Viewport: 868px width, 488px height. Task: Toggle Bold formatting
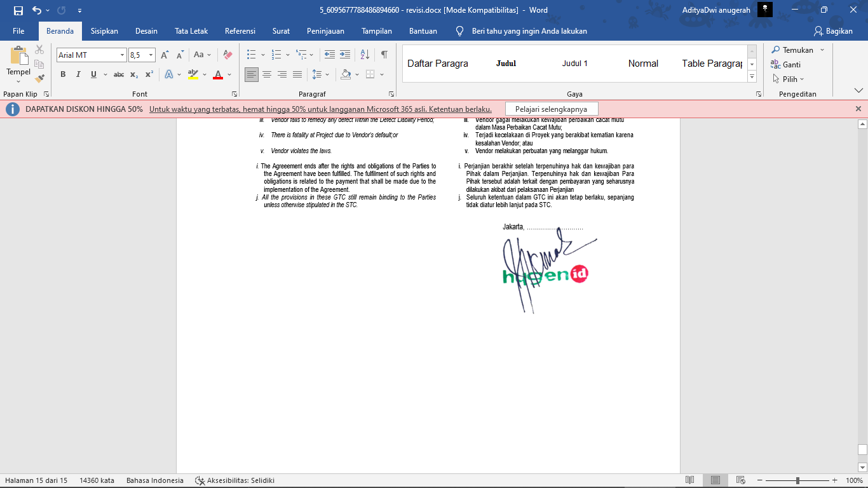coord(63,74)
